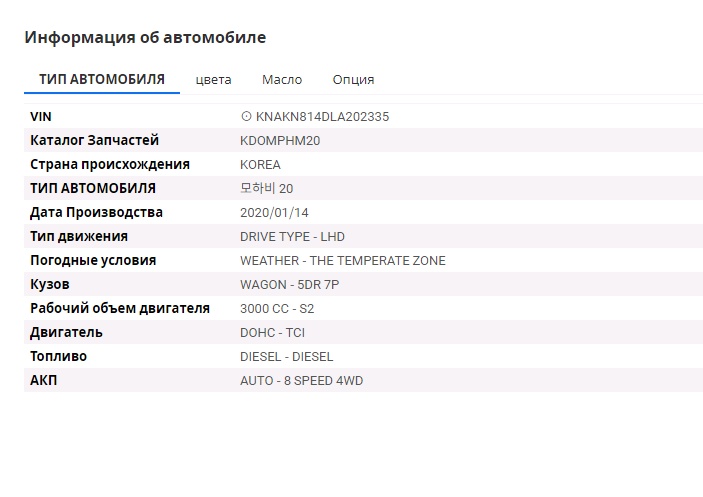Click AUTO - 8 SPEED 4WD value

click(302, 380)
